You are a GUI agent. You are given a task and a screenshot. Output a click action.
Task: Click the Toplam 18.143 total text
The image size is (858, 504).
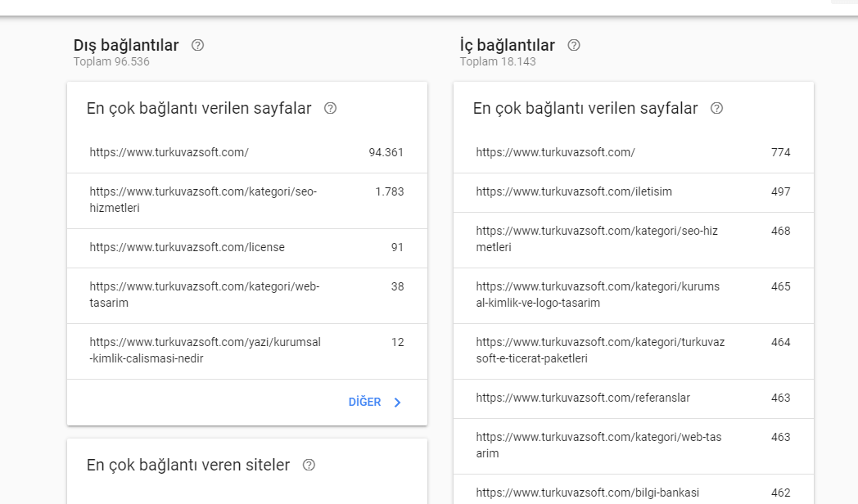click(498, 61)
